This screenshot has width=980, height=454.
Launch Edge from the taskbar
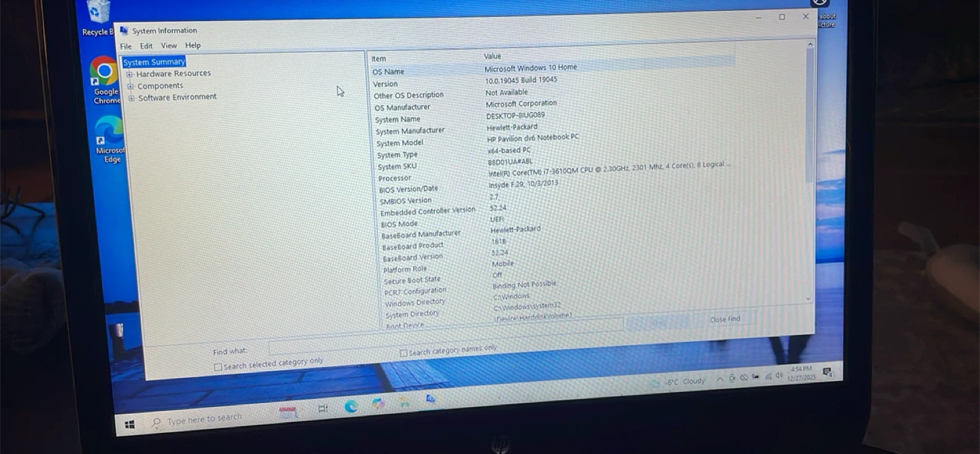pyautogui.click(x=351, y=406)
